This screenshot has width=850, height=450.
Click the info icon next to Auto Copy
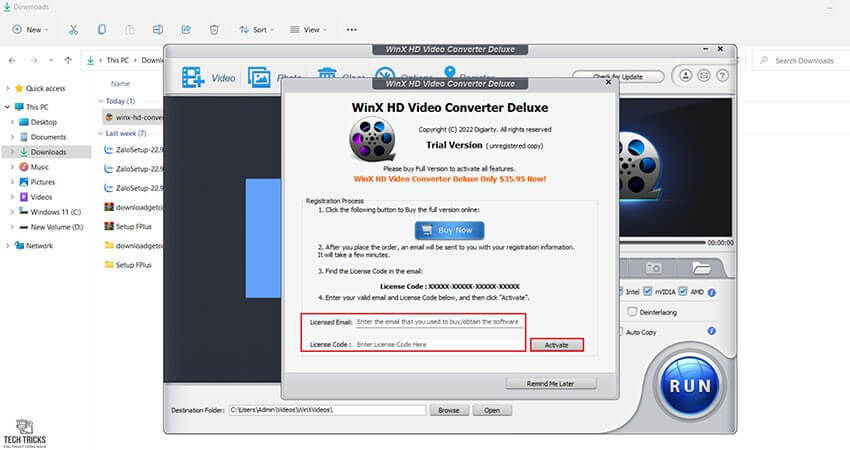click(x=712, y=331)
